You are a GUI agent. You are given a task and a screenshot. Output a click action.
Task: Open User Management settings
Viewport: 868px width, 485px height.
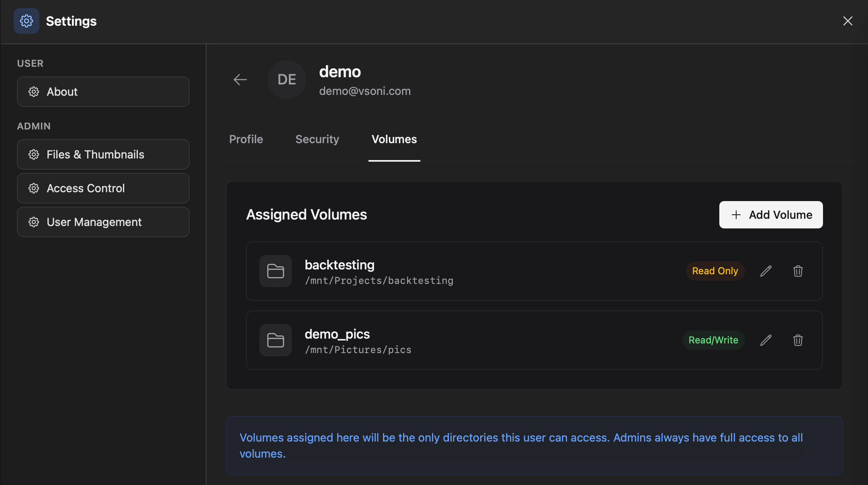click(94, 222)
